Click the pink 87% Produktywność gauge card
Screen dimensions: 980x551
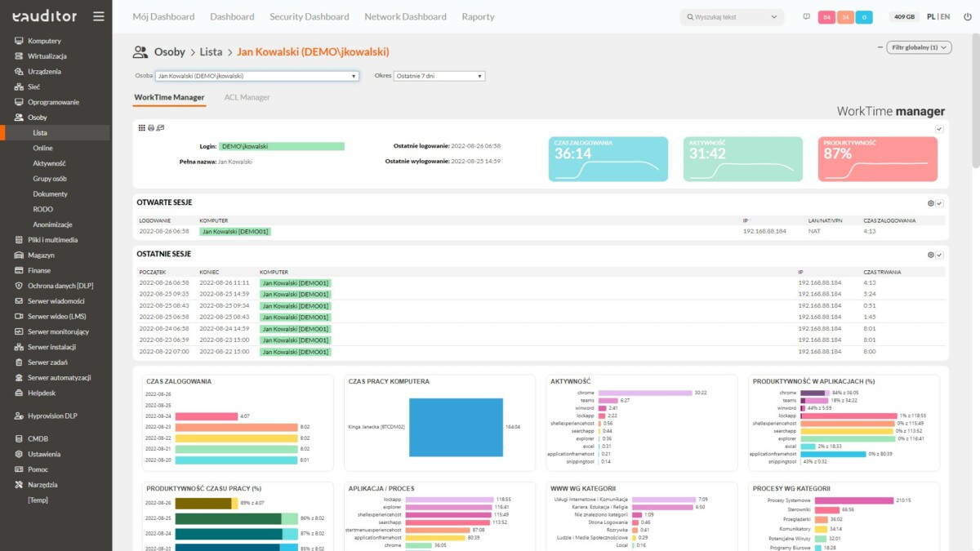pyautogui.click(x=877, y=158)
